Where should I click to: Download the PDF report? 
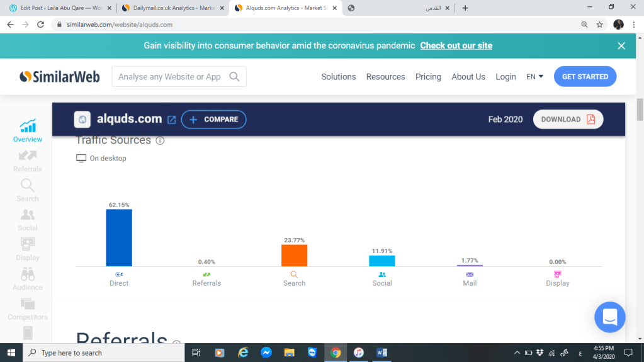[x=568, y=120]
